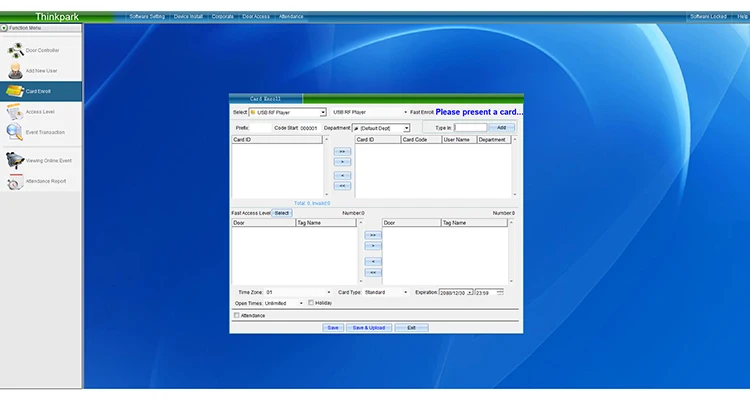The height and width of the screenshot is (400, 750).
Task: Expand the Select USB RF Player dropdown
Action: point(323,112)
